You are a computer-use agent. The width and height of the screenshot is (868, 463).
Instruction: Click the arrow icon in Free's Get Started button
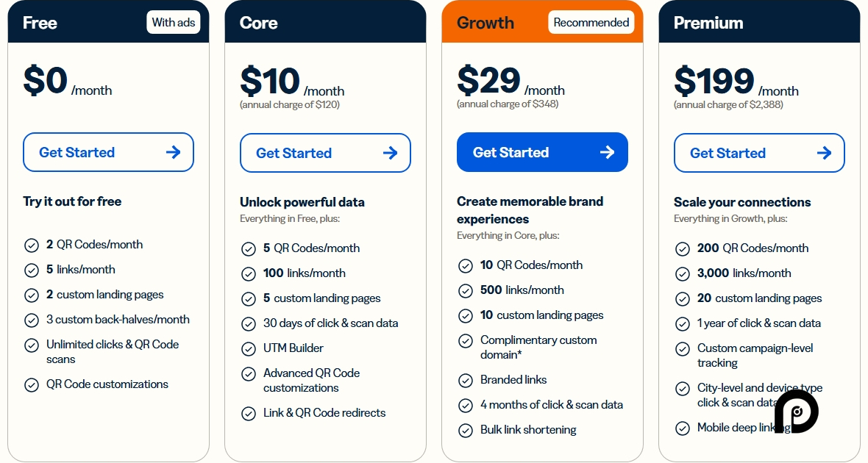173,152
